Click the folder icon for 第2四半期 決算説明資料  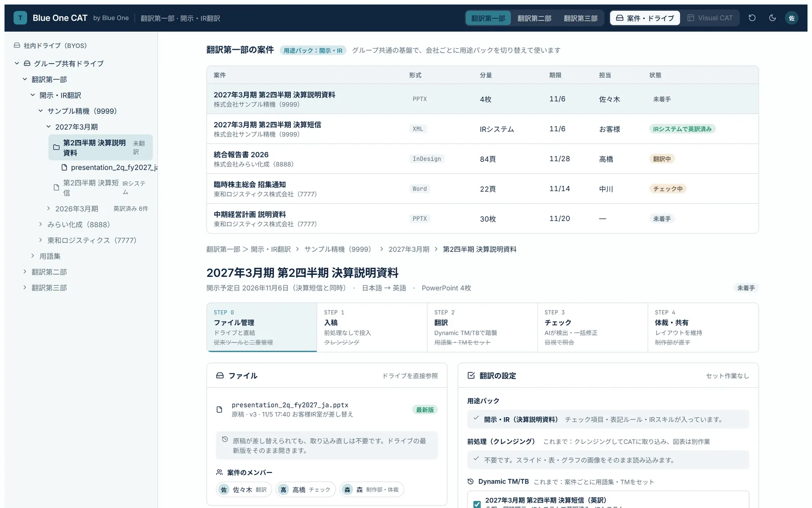(56, 147)
